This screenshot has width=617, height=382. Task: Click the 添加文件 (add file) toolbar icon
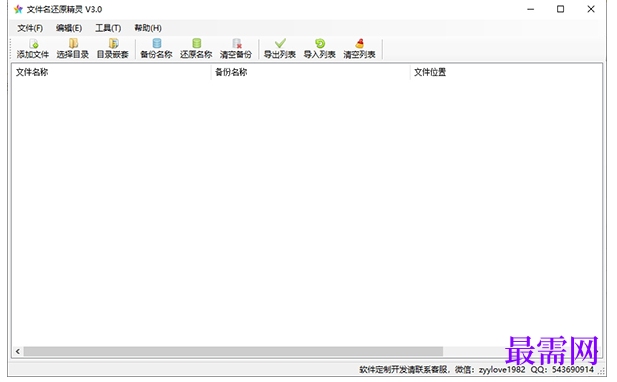point(33,44)
